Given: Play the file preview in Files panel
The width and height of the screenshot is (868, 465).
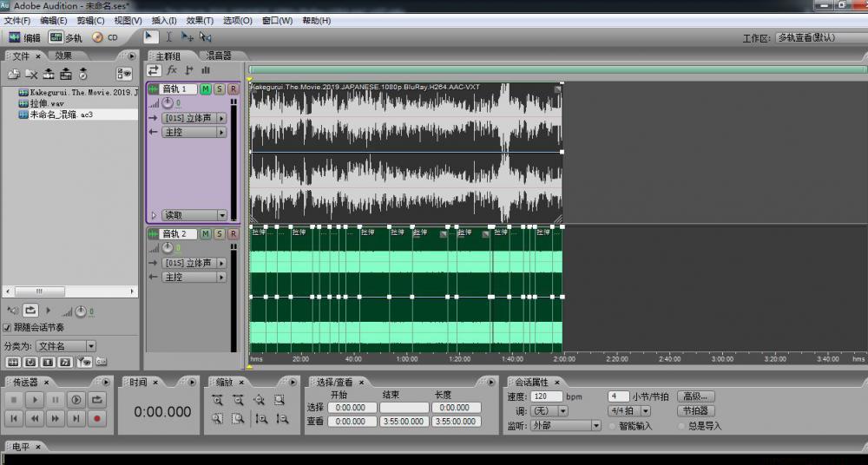Looking at the screenshot, I should (48, 311).
